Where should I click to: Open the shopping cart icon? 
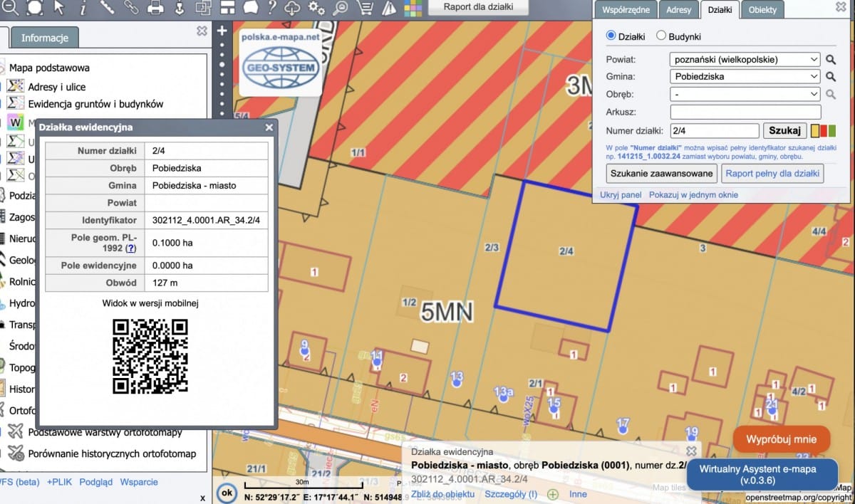click(365, 8)
